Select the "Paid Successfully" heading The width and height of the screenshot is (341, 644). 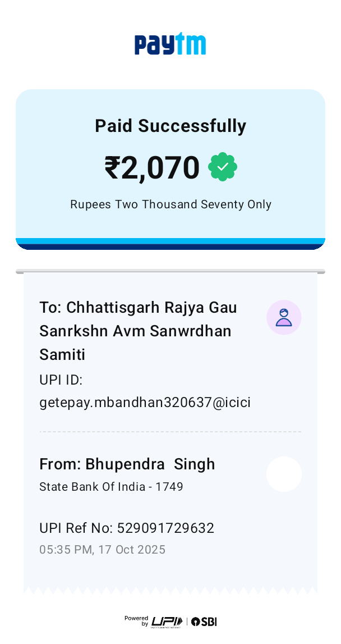click(x=170, y=126)
